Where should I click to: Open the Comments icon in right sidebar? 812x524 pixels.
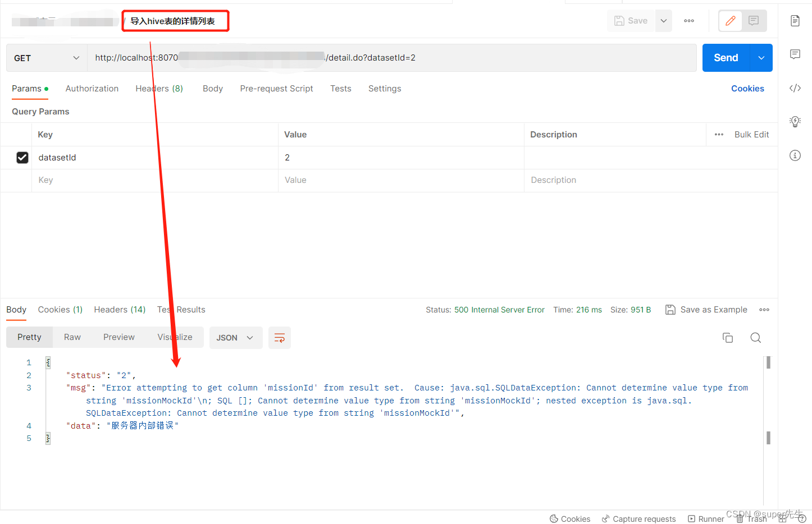[x=795, y=54]
